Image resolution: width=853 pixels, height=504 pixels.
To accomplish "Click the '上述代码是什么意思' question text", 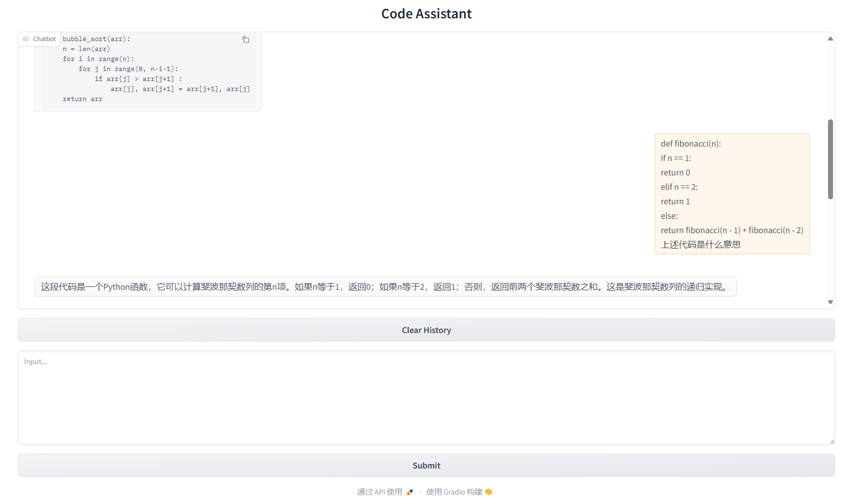I will point(701,245).
